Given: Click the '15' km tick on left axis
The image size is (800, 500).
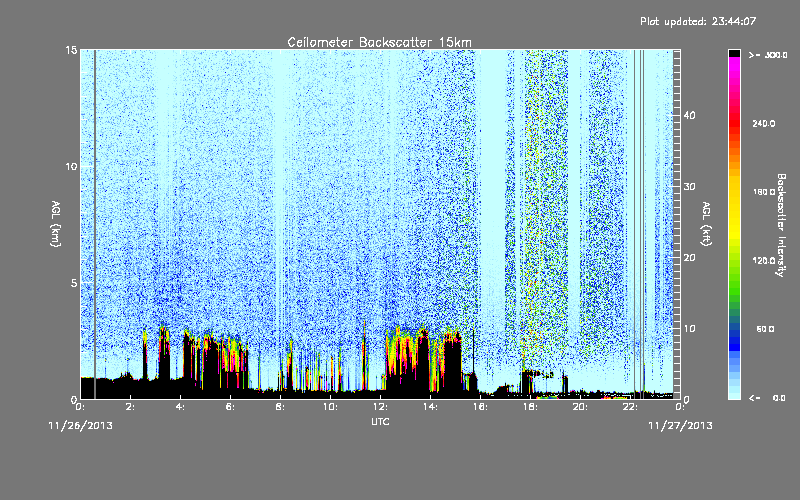Looking at the screenshot, I should (71, 50).
